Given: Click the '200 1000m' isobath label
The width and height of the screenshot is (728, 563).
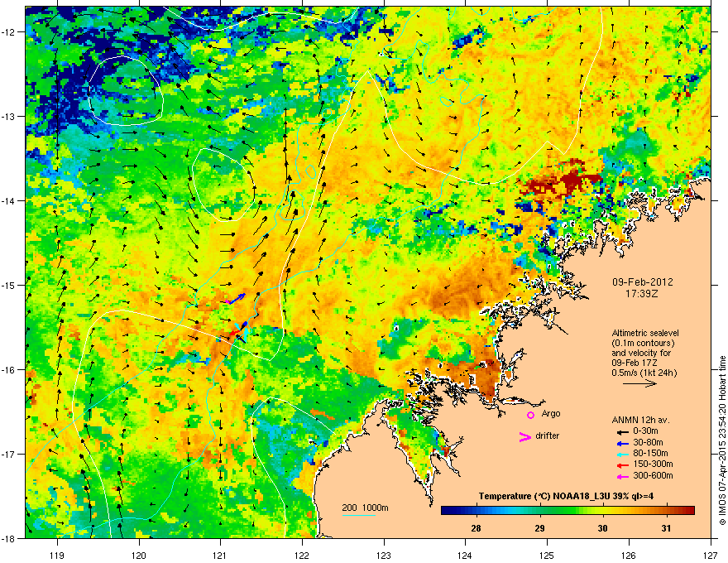Looking at the screenshot, I should pyautogui.click(x=365, y=508).
